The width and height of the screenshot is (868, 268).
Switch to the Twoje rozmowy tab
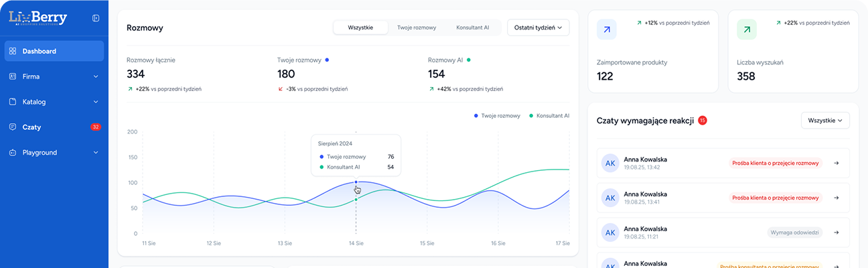pos(417,27)
